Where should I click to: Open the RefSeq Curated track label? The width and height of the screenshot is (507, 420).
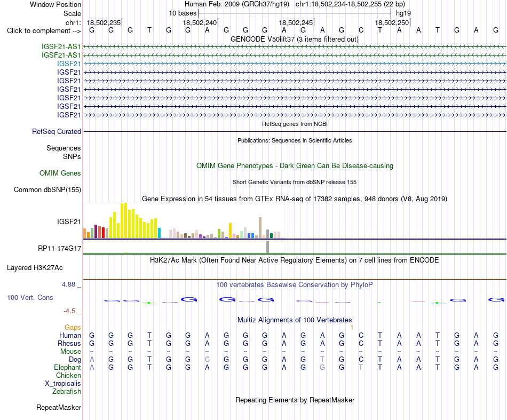tap(56, 132)
